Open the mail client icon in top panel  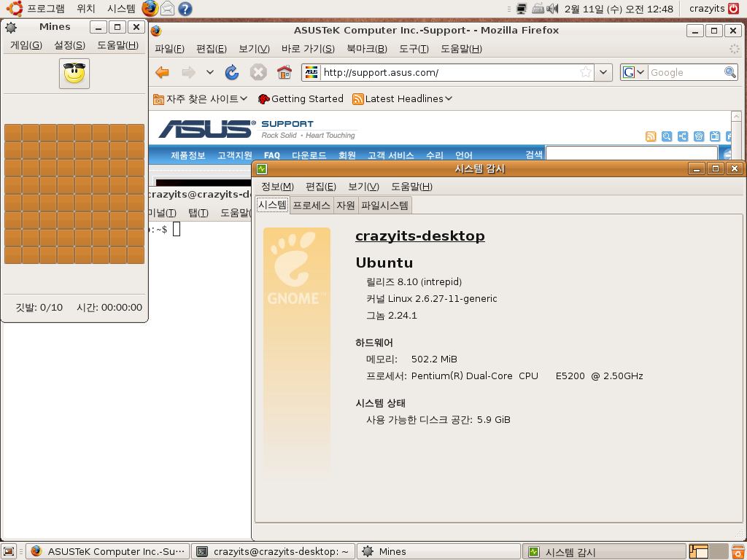coord(167,8)
